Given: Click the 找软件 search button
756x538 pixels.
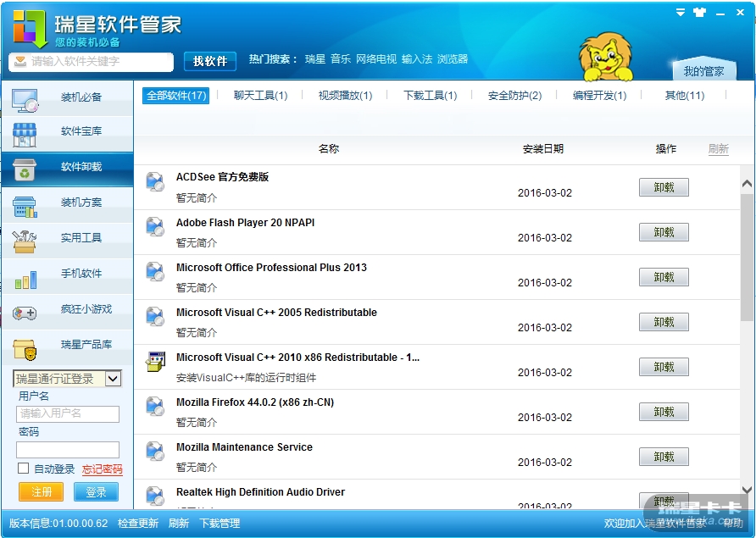Looking at the screenshot, I should point(210,61).
